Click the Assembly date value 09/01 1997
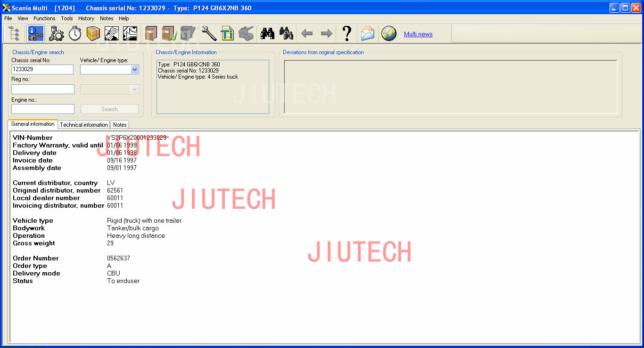The image size is (644, 348). click(122, 168)
